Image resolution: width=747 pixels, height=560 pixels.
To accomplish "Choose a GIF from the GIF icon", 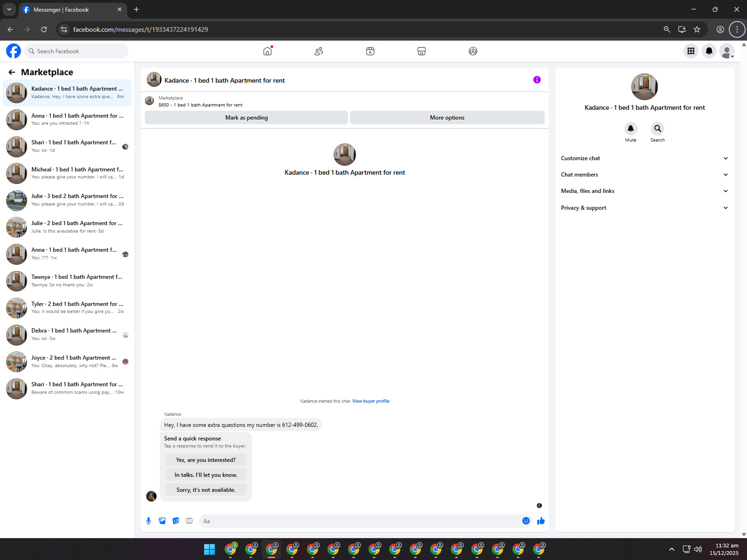I will (189, 521).
